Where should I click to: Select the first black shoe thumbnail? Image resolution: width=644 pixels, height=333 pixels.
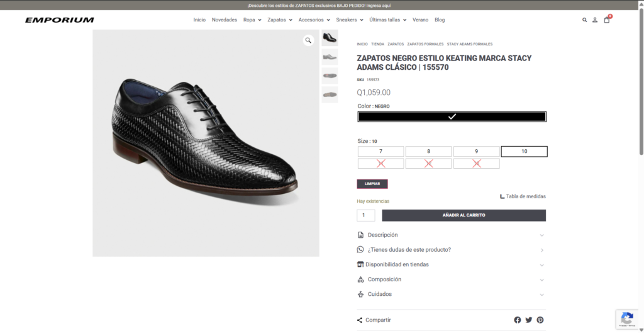pos(330,38)
